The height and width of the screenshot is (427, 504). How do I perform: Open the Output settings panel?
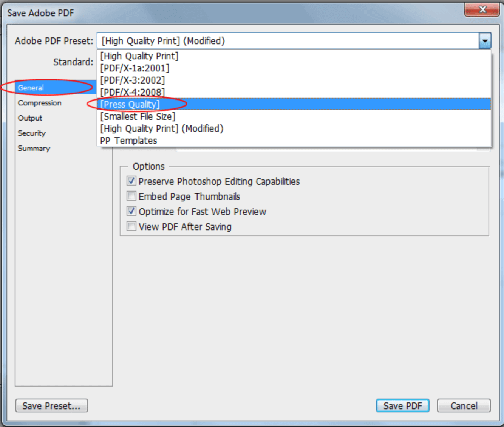pyautogui.click(x=30, y=118)
